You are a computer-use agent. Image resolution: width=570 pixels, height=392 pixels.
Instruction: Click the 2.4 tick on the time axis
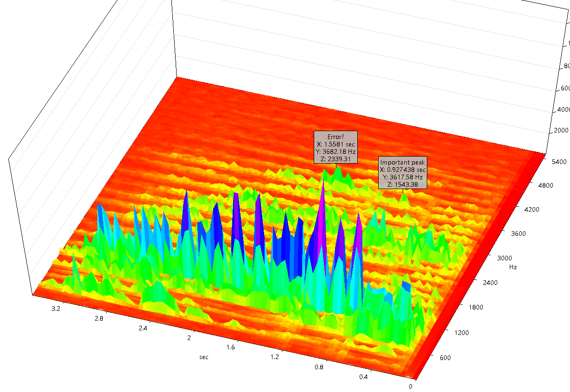point(143,328)
